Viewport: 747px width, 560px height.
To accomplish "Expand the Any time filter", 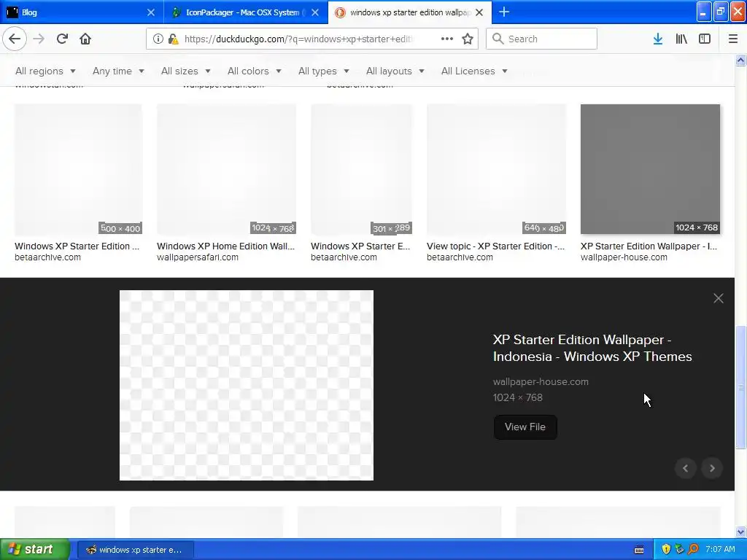I will pos(118,71).
